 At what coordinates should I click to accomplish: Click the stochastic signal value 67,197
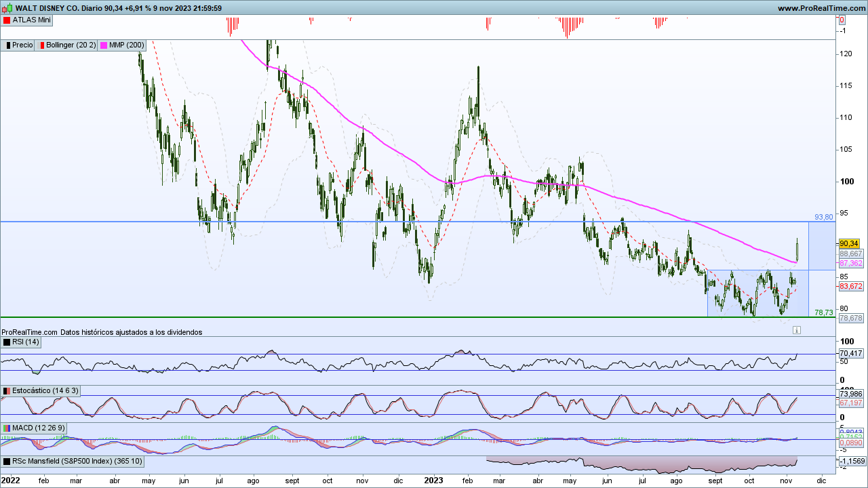[850, 403]
